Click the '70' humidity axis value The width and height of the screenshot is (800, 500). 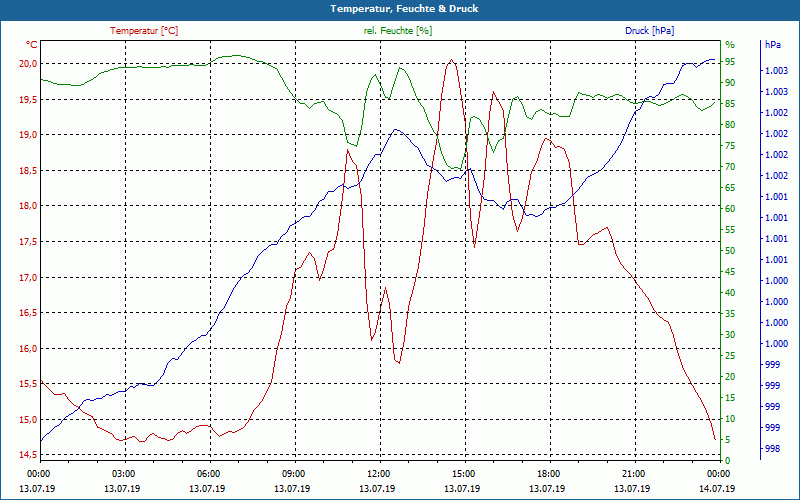point(730,167)
